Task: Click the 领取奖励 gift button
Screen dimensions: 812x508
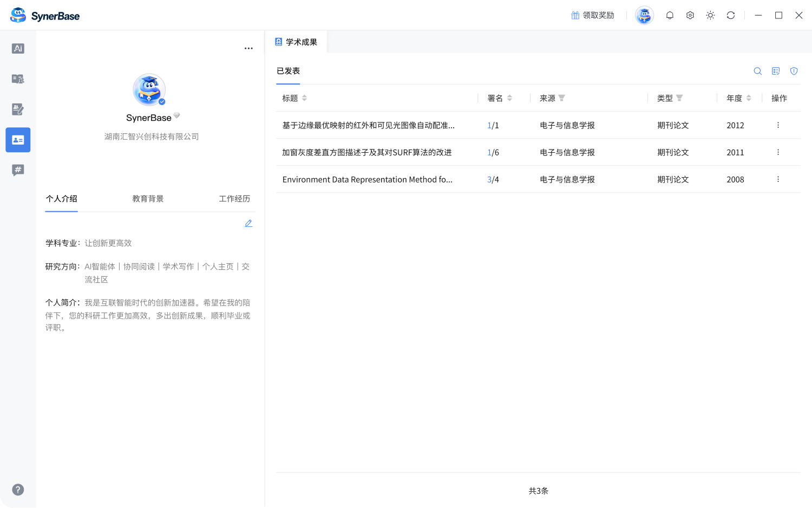Action: (x=593, y=15)
